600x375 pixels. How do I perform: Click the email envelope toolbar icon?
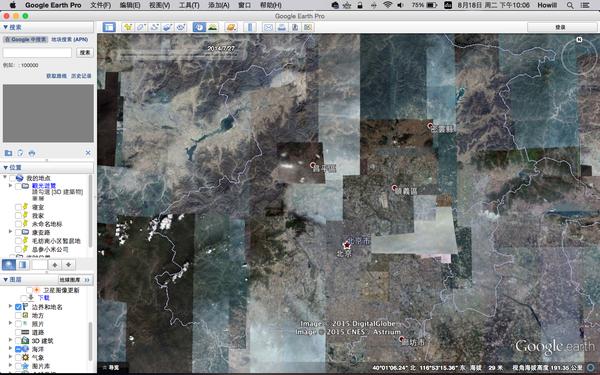[x=269, y=27]
